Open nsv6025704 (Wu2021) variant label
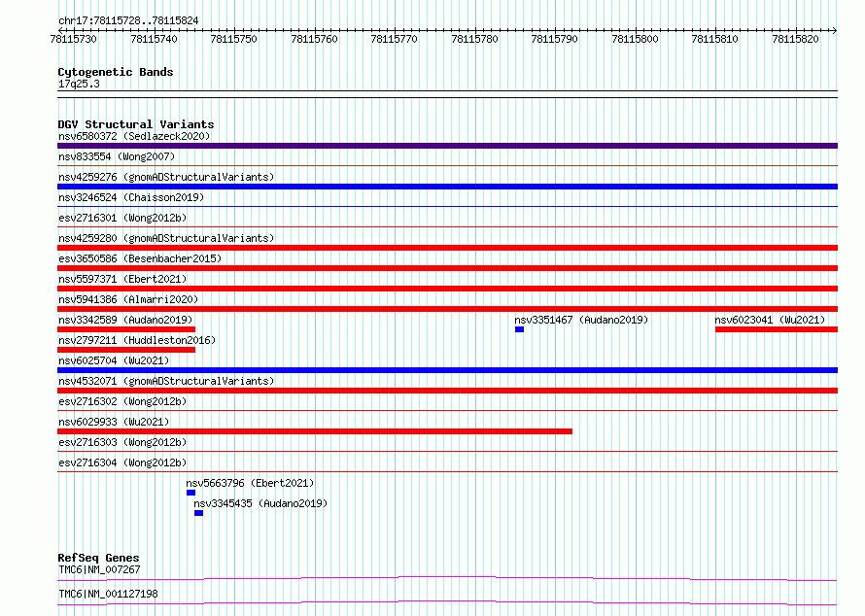This screenshot has width=865, height=616. 114,360
